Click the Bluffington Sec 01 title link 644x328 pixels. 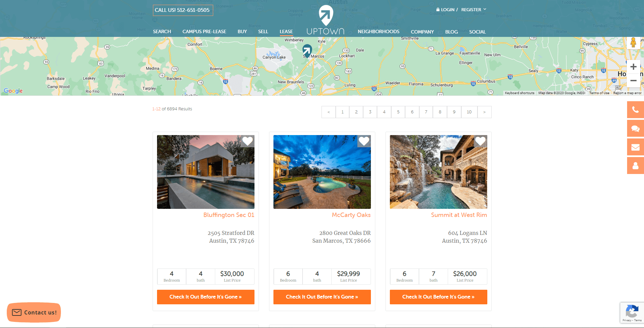pyautogui.click(x=229, y=215)
